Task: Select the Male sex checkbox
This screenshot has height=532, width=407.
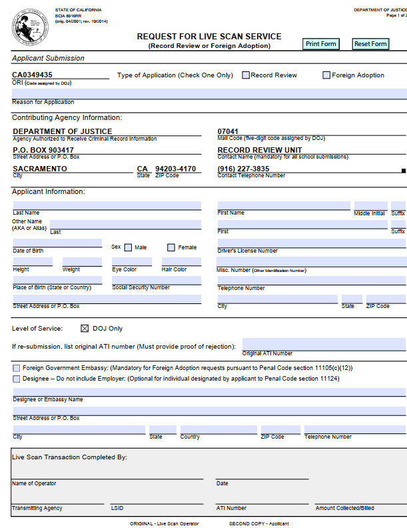Action: point(129,247)
